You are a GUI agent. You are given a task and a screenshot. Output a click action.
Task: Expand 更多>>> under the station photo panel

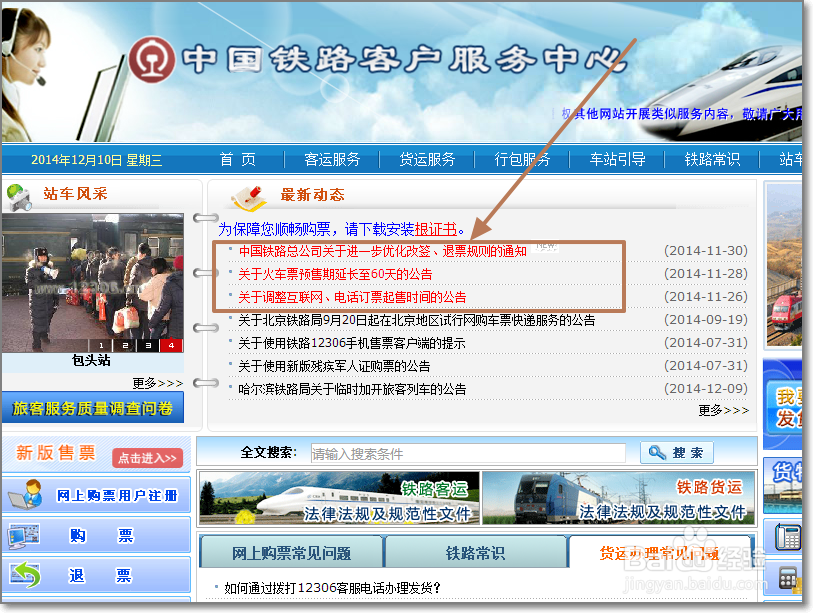click(x=160, y=384)
